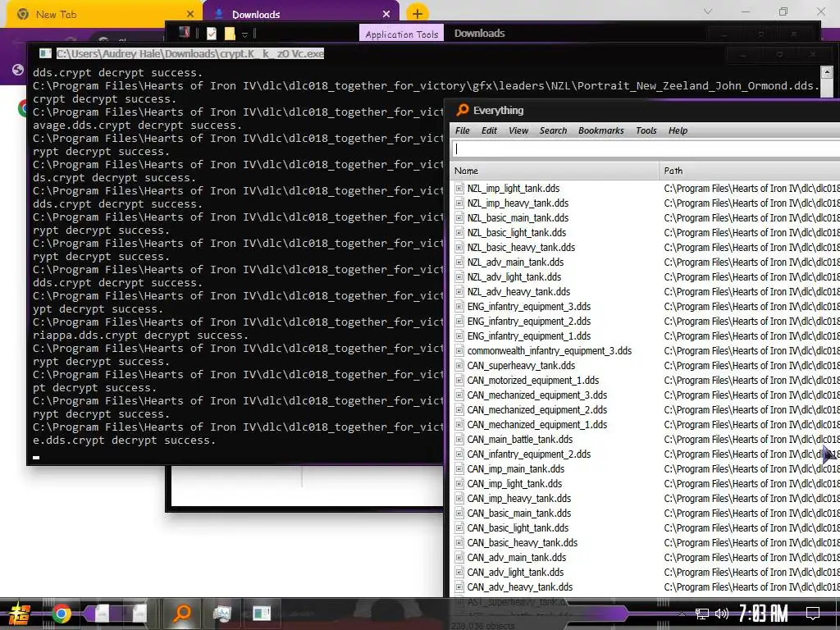Expand the Explorer Quick Access Toolbar dropdown

point(244,34)
